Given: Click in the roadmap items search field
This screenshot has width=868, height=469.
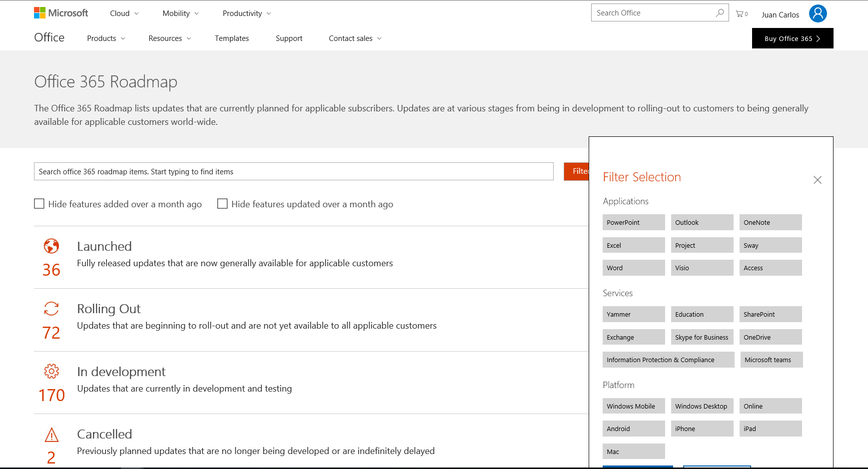Looking at the screenshot, I should pos(293,171).
